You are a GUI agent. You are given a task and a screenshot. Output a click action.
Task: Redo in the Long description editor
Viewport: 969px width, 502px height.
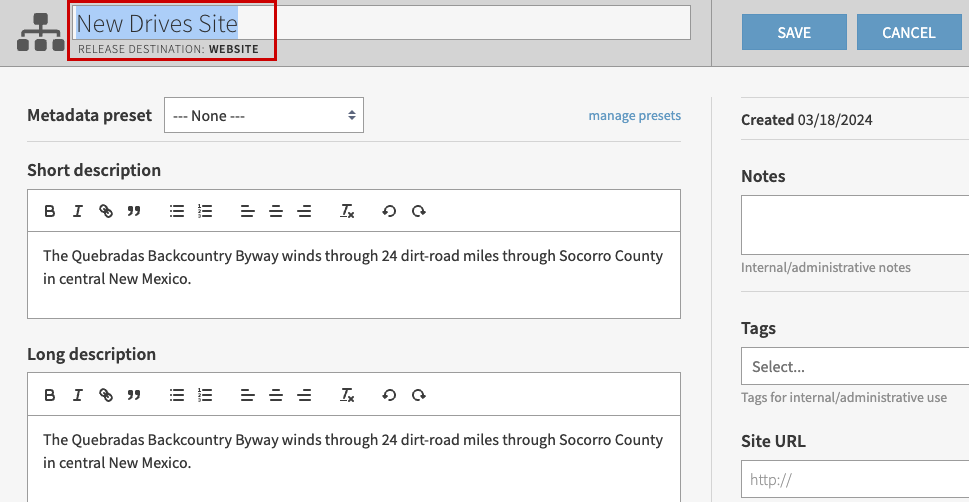coord(419,395)
